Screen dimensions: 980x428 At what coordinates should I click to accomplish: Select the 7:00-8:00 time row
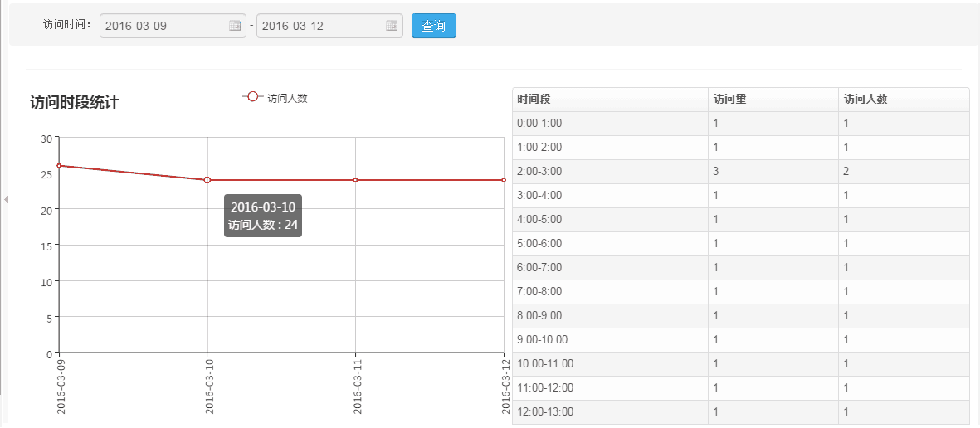(x=741, y=292)
